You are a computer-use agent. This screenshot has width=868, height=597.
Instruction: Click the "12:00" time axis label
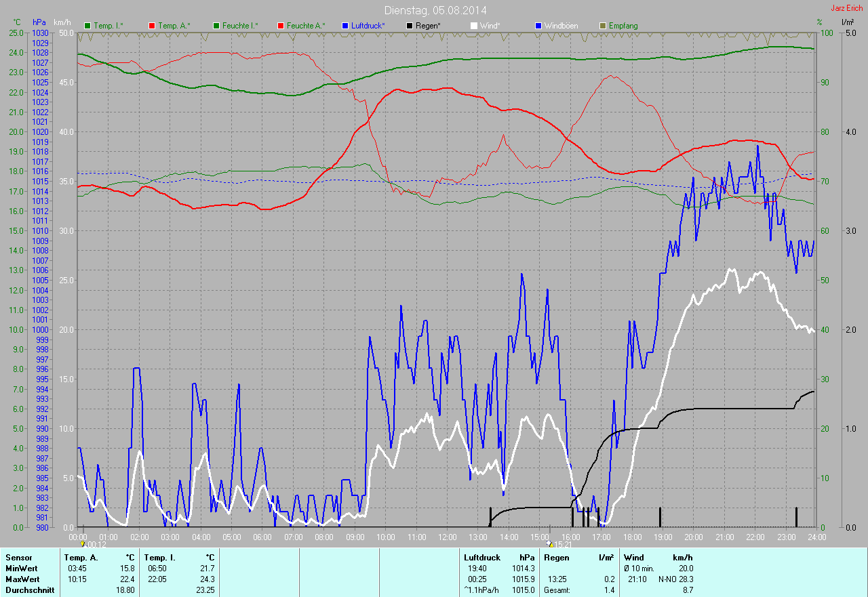point(447,537)
